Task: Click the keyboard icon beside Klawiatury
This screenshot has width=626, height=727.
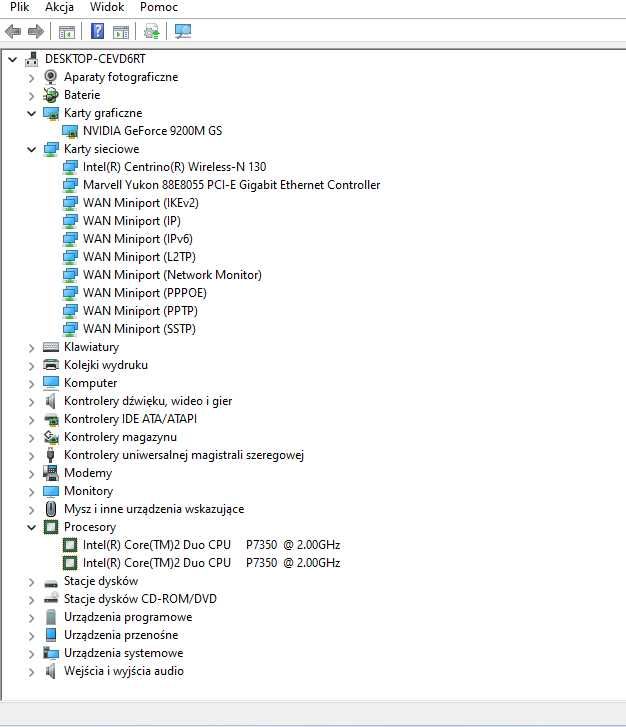Action: (x=51, y=347)
